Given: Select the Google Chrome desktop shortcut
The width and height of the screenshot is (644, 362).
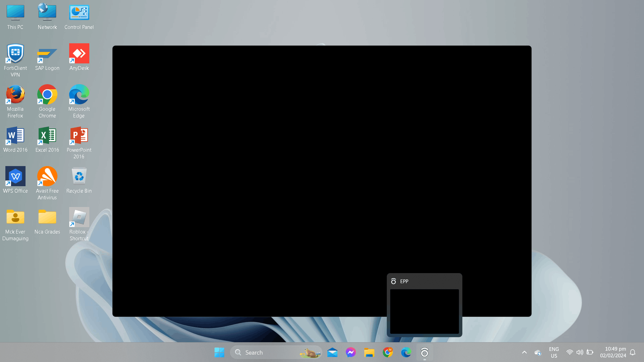Looking at the screenshot, I should click(47, 101).
